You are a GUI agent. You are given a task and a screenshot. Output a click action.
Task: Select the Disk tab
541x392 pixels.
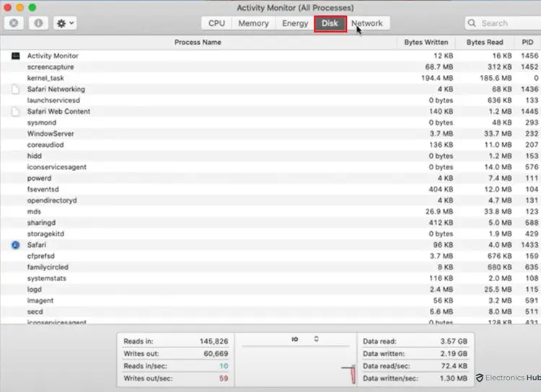pos(330,24)
